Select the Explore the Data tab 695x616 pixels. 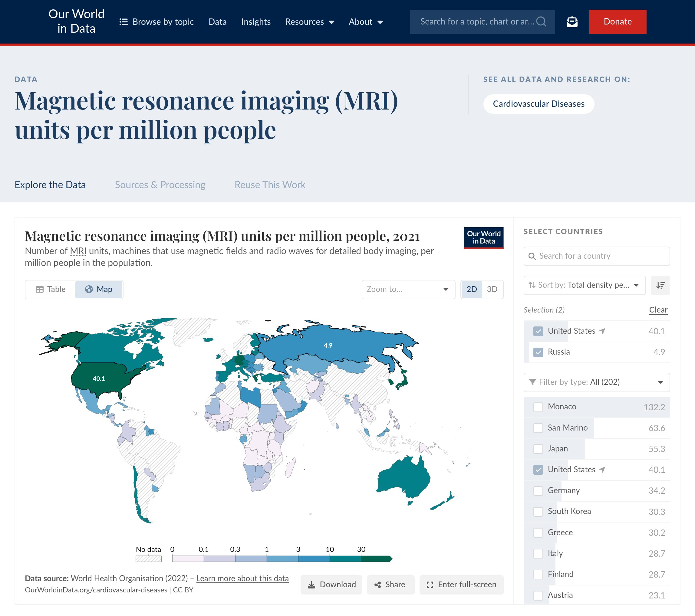pyautogui.click(x=50, y=185)
